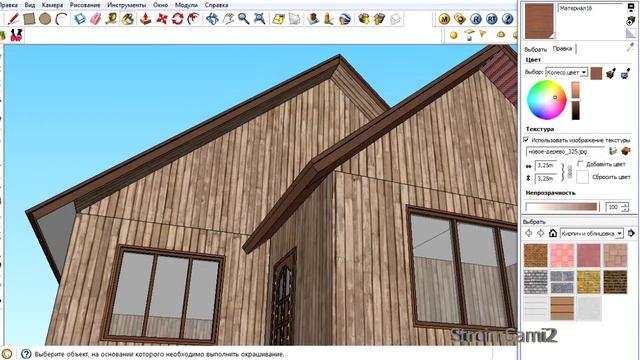
Task: Activate the Pan hand tool
Action: point(228,19)
